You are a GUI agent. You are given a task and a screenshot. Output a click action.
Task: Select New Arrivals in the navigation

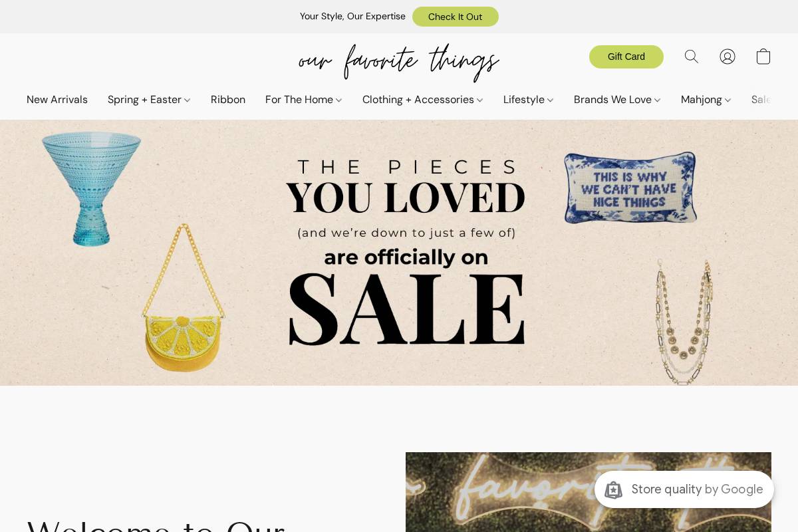pos(57,100)
